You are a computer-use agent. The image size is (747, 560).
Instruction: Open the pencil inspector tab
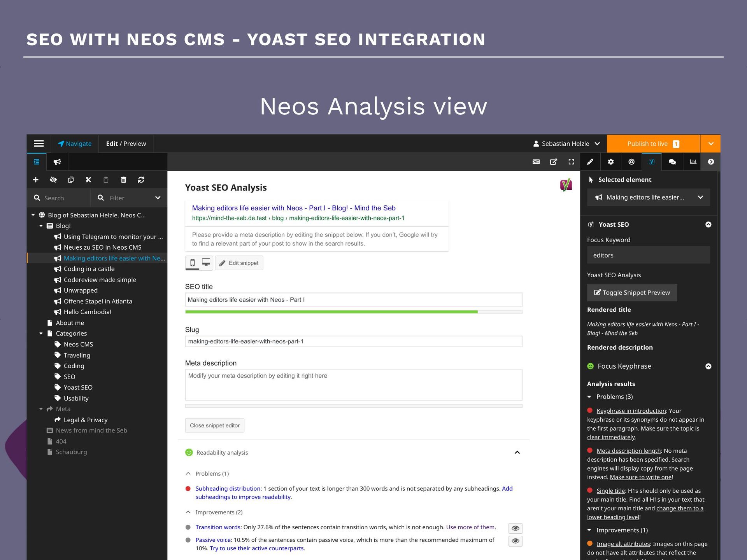click(590, 162)
